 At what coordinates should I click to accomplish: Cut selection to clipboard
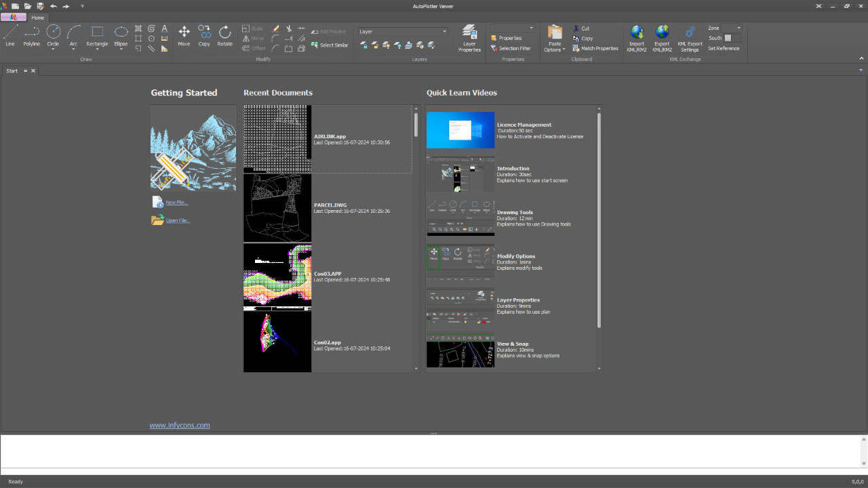click(581, 28)
